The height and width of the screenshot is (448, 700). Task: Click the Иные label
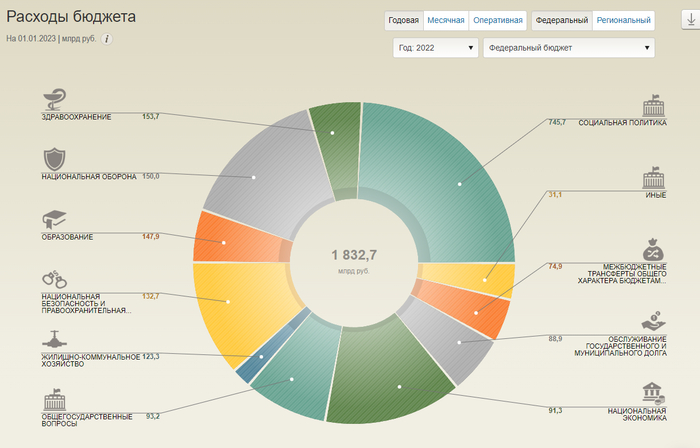(x=656, y=195)
